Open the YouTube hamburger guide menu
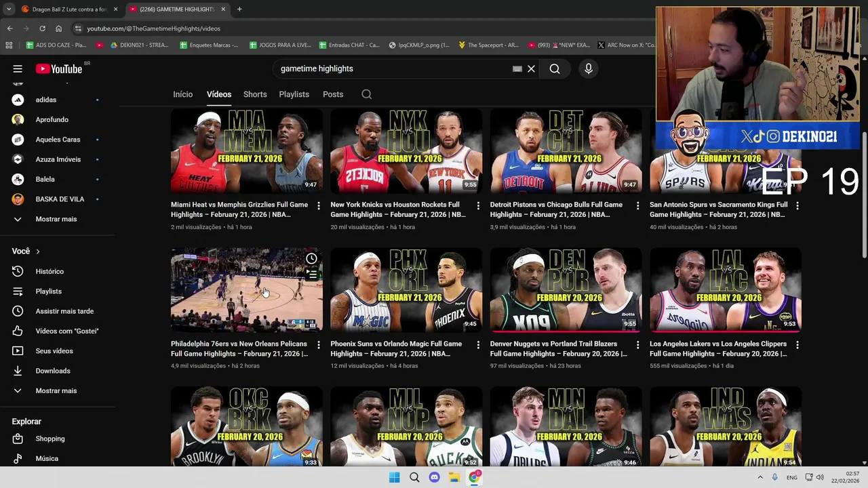 [x=18, y=68]
